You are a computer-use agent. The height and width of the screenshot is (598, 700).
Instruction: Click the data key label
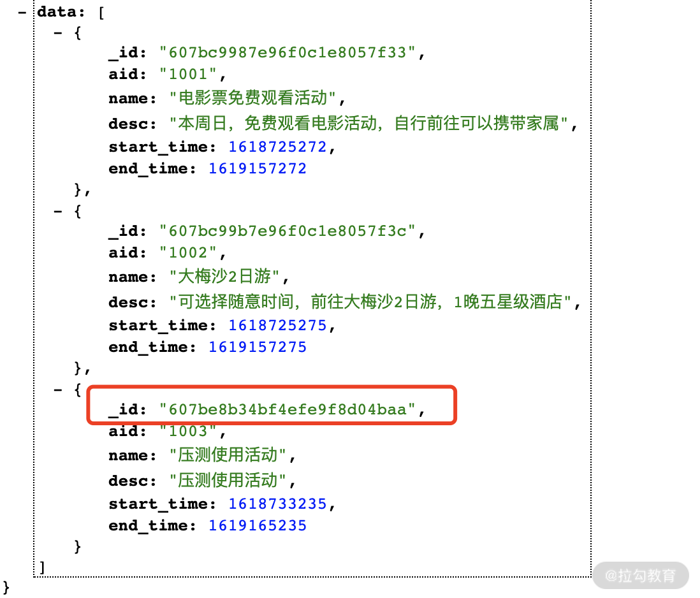tap(61, 12)
